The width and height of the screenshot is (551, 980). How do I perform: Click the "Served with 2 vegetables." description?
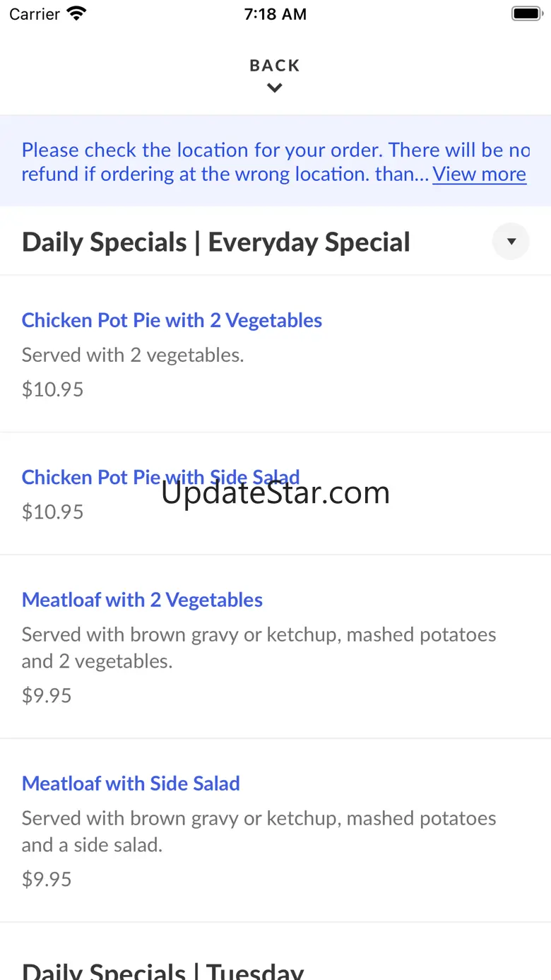pos(133,355)
